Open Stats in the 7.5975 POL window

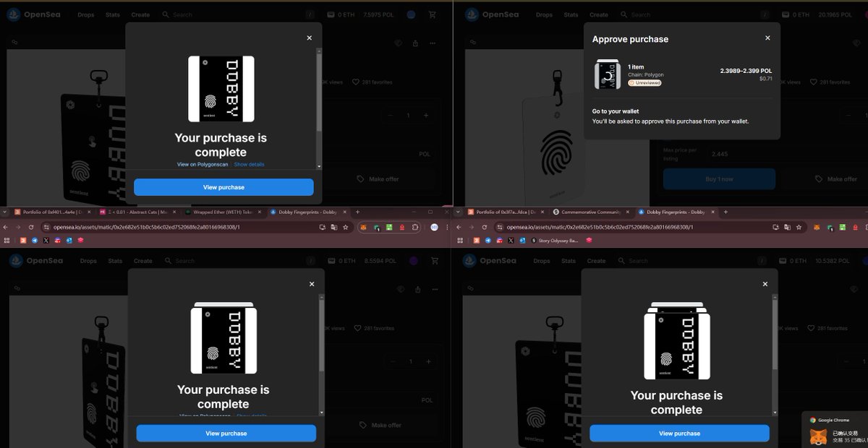[x=113, y=14]
